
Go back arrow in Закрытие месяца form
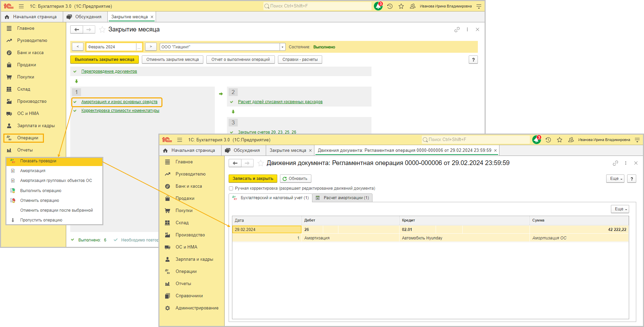point(77,30)
